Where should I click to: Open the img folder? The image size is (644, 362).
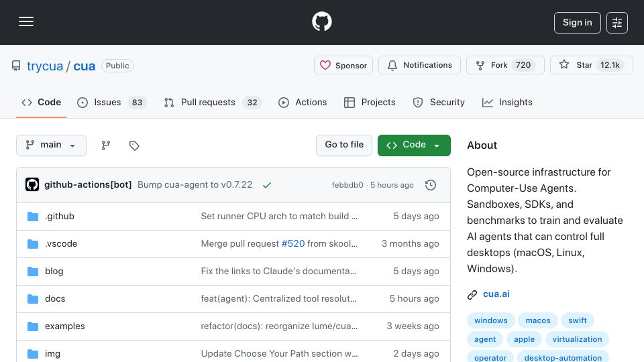tap(52, 354)
